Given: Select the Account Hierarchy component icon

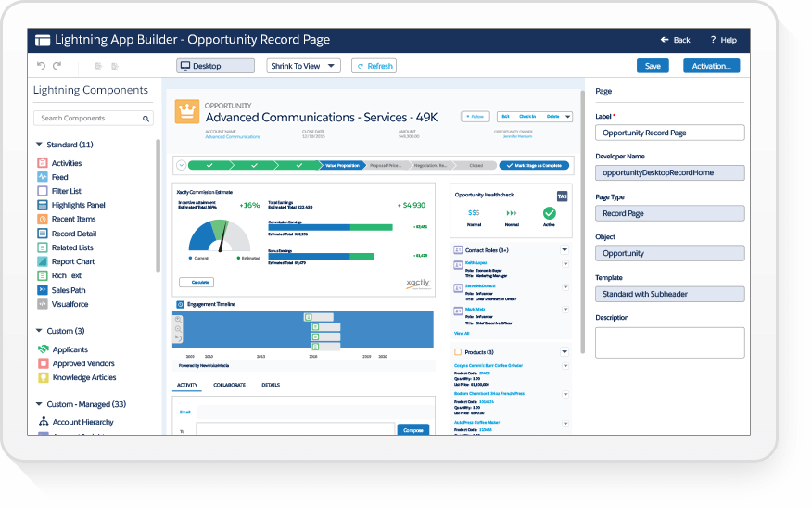Looking at the screenshot, I should coord(44,422).
